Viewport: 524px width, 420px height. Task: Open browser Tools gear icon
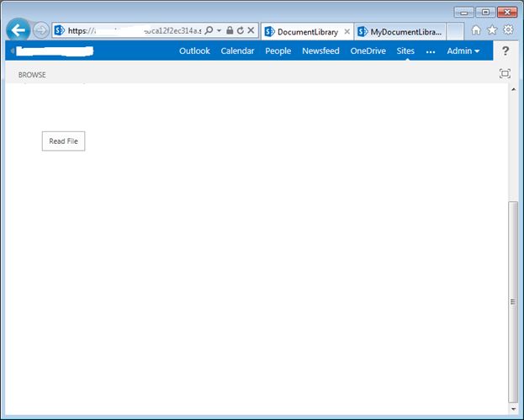[x=508, y=29]
